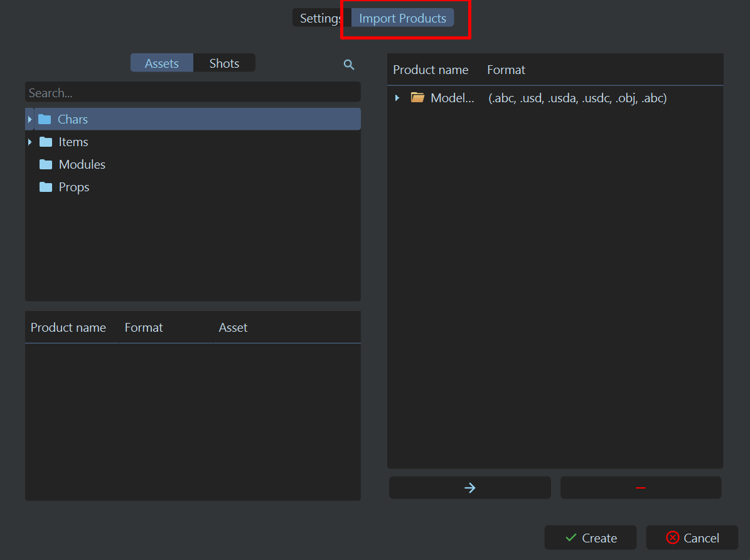This screenshot has height=560, width=750.
Task: Click the Chars folder icon
Action: coord(45,119)
